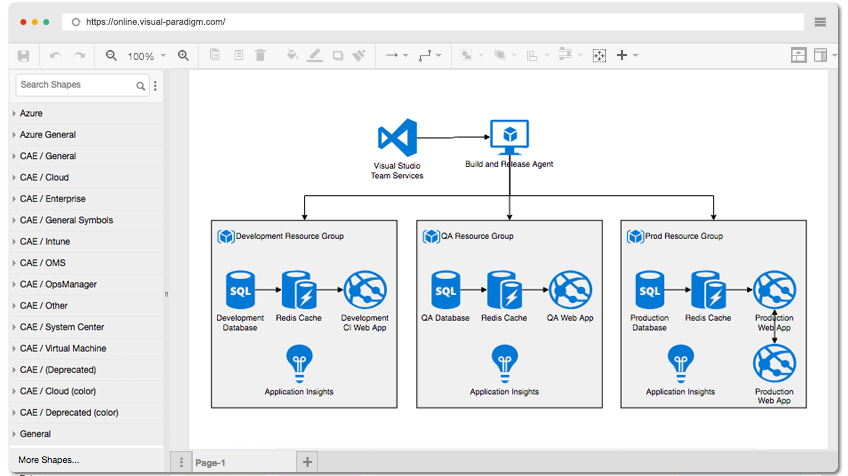The image size is (848, 476).
Task: Select the Development Database SQL icon
Action: tap(240, 290)
